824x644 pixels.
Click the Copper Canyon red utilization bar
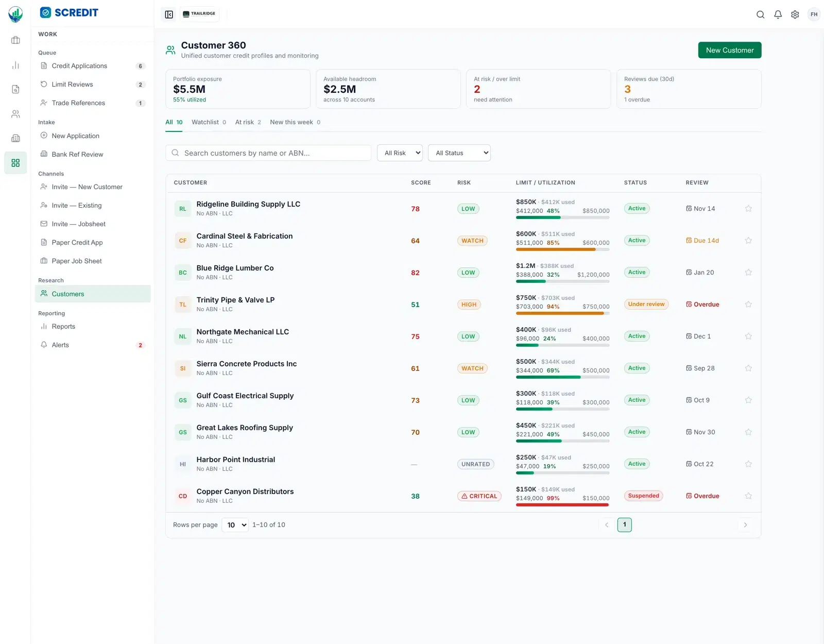click(x=563, y=505)
